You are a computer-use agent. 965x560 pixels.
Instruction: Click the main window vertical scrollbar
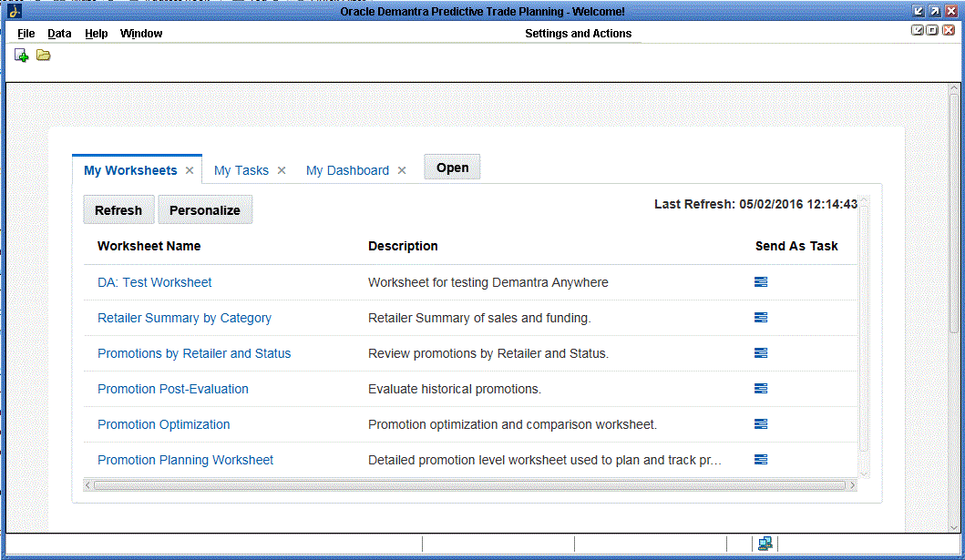[954, 212]
